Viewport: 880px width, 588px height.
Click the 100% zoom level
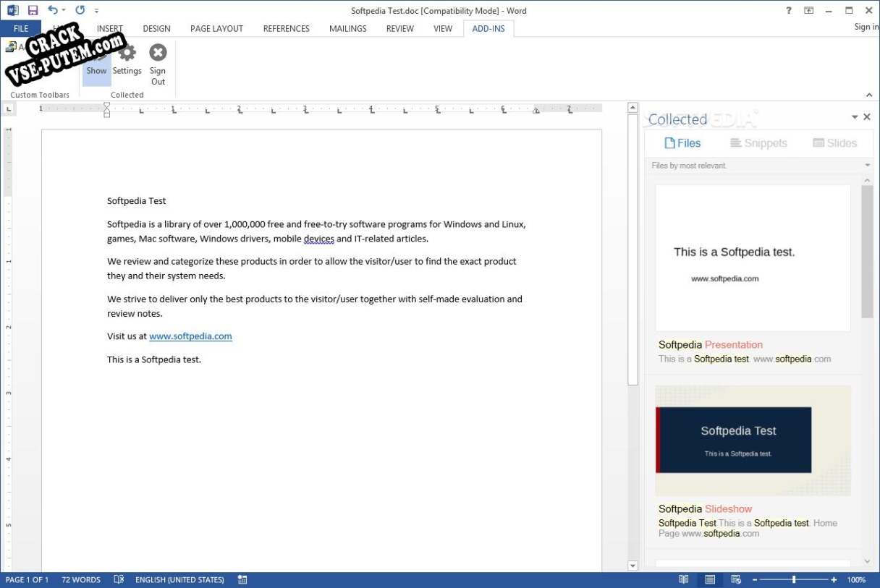click(x=856, y=580)
